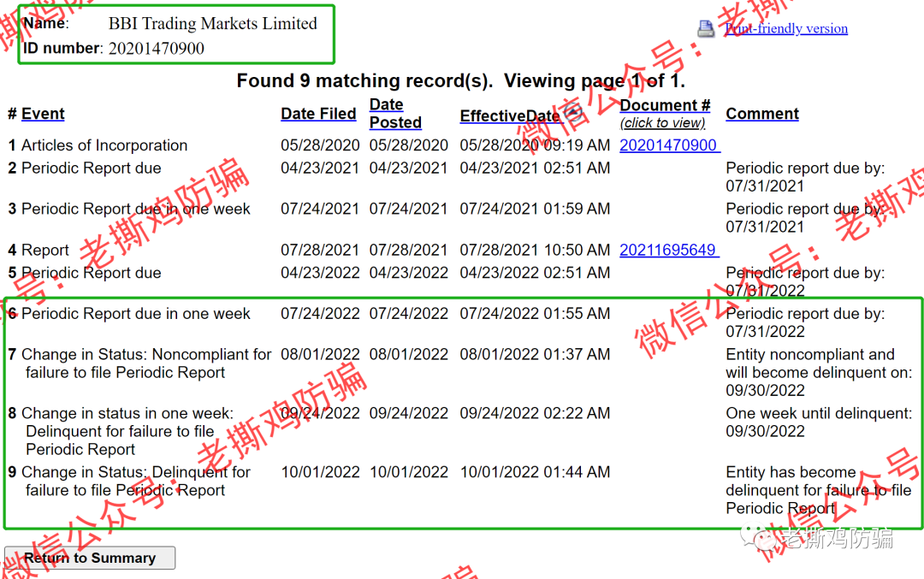
Task: Click row 2 comment 'Periodic report due by: 07/31/2021'
Action: point(805,177)
